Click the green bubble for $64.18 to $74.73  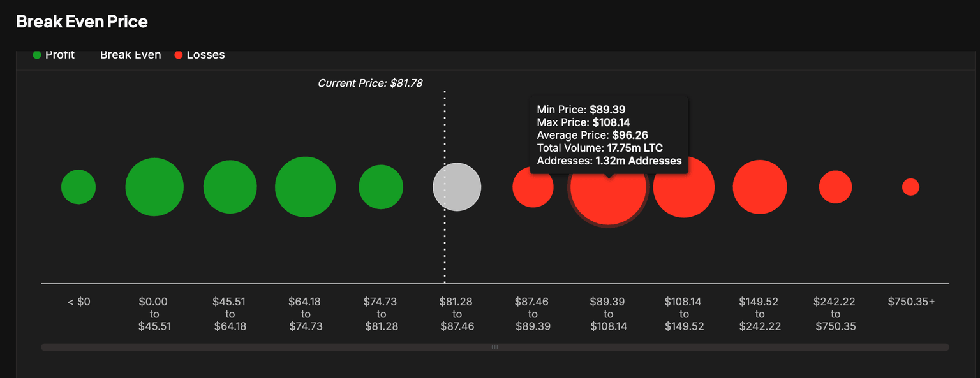pyautogui.click(x=305, y=186)
